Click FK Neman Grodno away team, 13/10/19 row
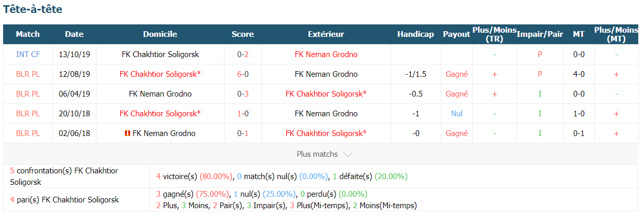644x217 pixels. (326, 55)
